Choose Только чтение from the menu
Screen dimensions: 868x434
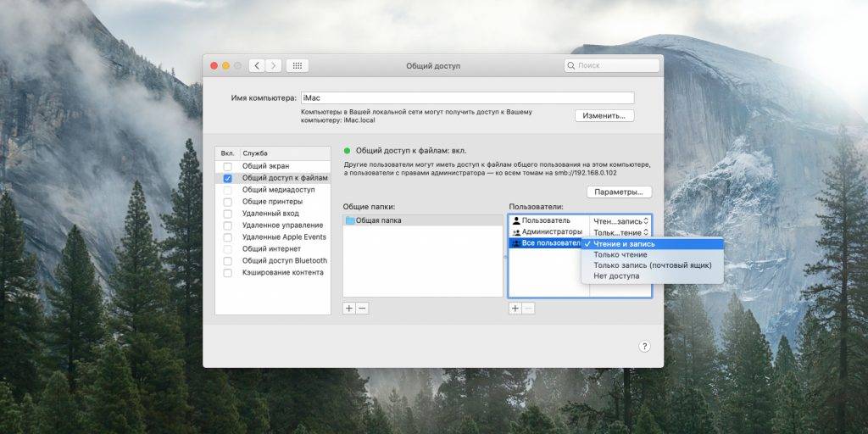620,254
